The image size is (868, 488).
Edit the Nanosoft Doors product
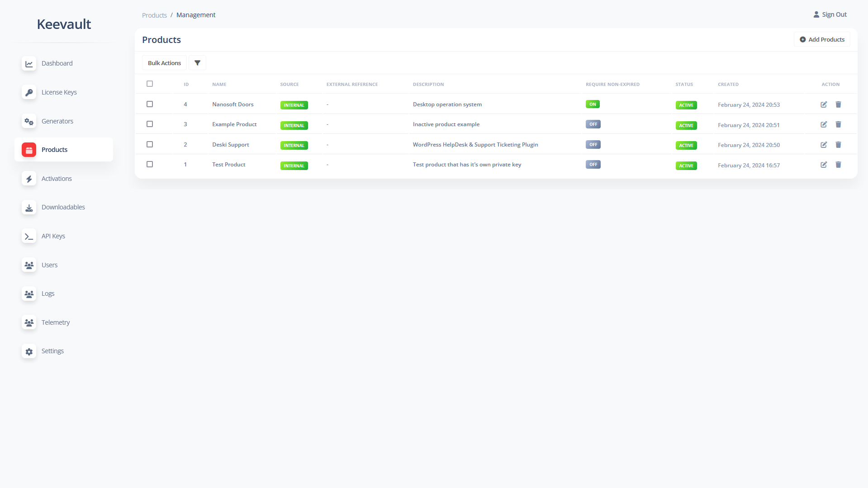(x=824, y=104)
